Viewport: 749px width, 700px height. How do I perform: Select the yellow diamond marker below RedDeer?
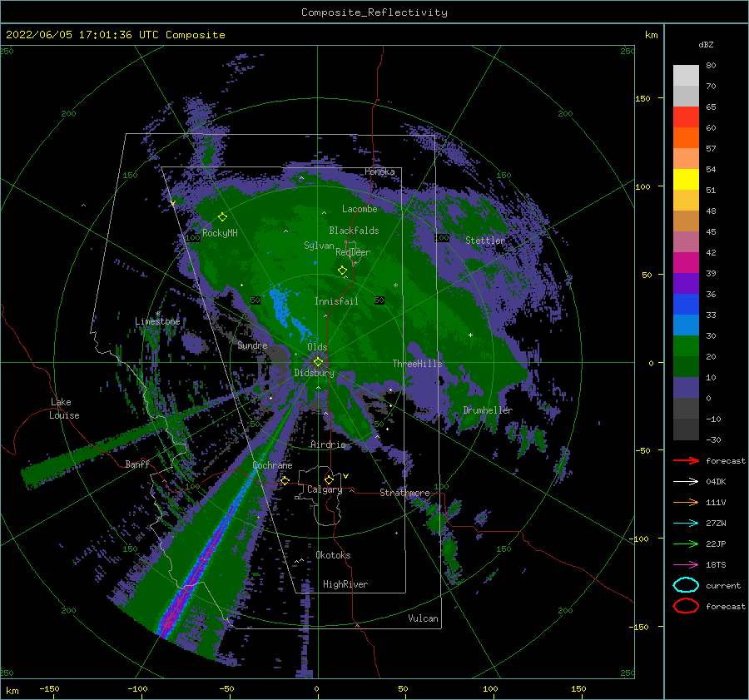343,271
